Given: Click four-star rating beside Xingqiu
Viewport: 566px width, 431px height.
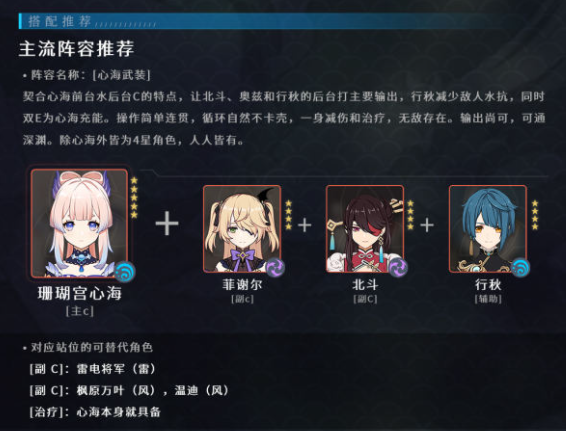Looking at the screenshot, I should click(535, 215).
